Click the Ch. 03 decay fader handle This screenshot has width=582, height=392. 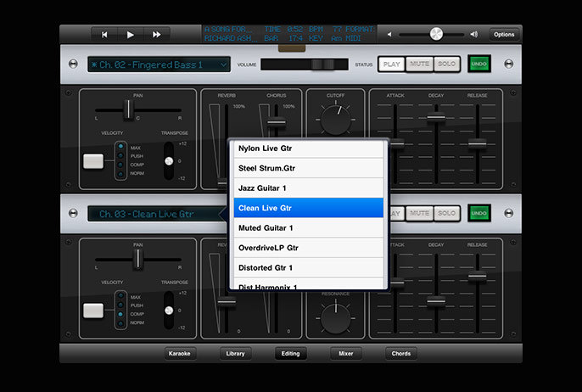[436, 301]
